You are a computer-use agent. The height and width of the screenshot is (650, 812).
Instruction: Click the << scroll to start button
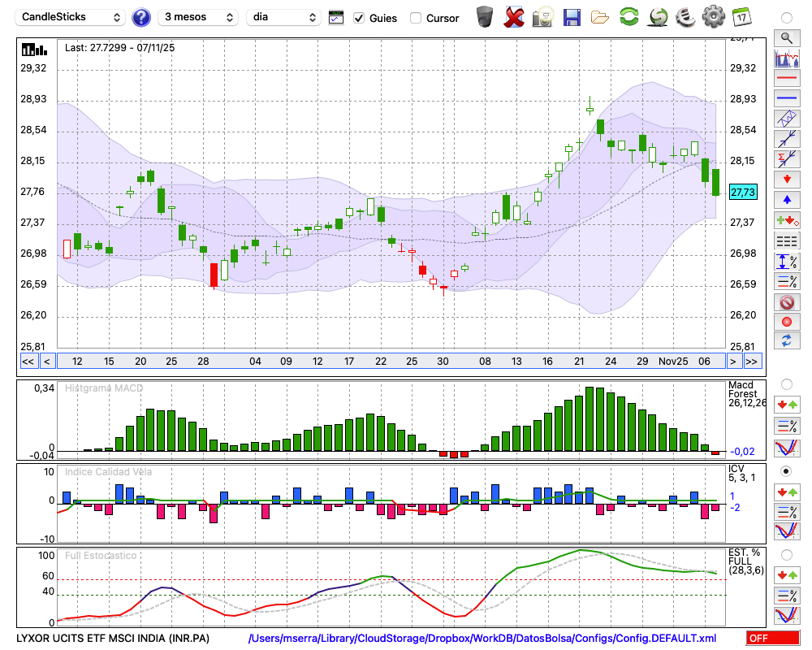28,361
